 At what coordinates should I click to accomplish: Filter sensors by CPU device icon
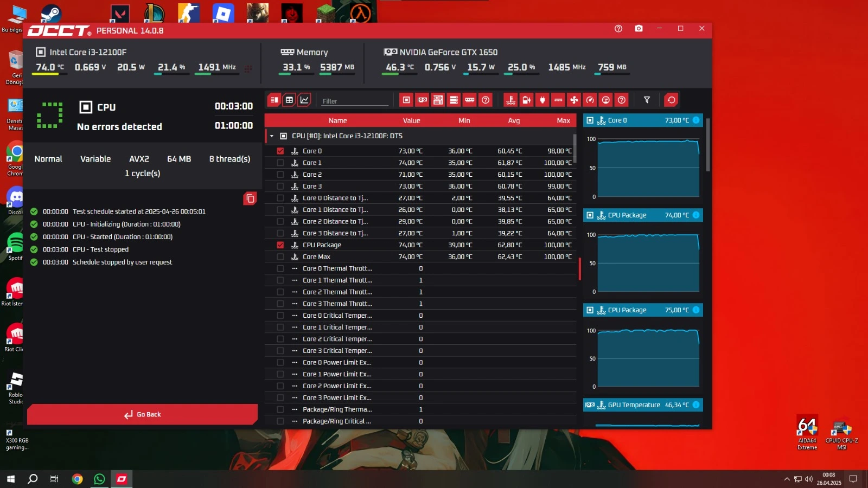point(406,100)
